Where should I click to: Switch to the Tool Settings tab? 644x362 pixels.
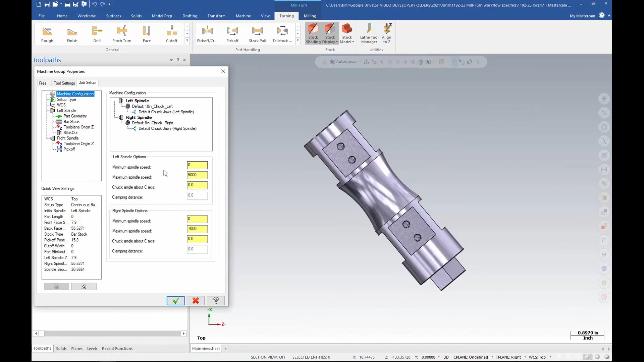pos(64,83)
